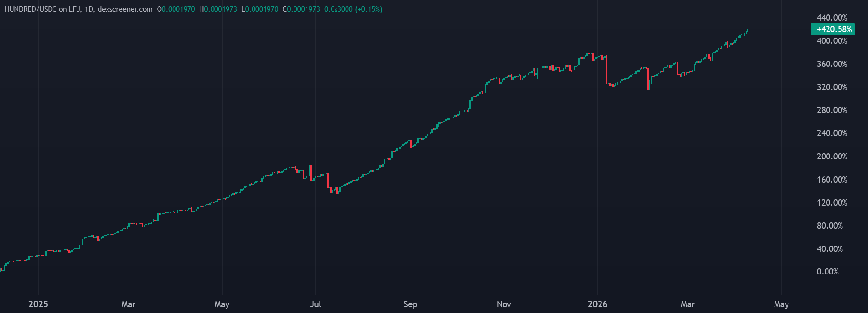Click the HUNDRED/USDC symbol title

tap(78, 9)
